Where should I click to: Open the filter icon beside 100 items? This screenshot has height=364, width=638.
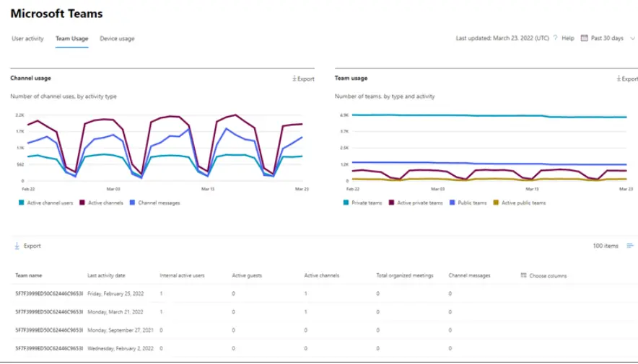tap(630, 245)
